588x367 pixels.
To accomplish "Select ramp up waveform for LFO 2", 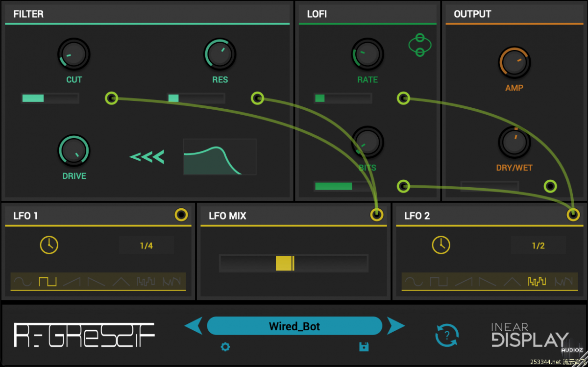I will click(463, 282).
